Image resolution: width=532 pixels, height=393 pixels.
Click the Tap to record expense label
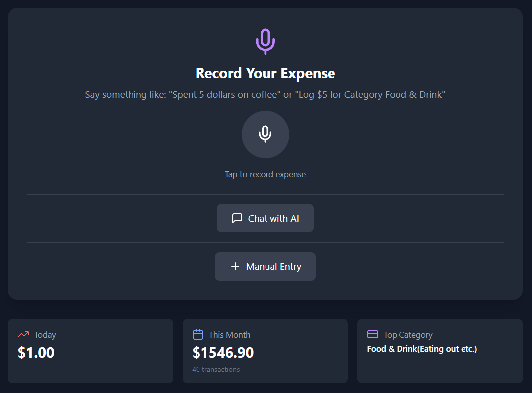[x=266, y=174]
